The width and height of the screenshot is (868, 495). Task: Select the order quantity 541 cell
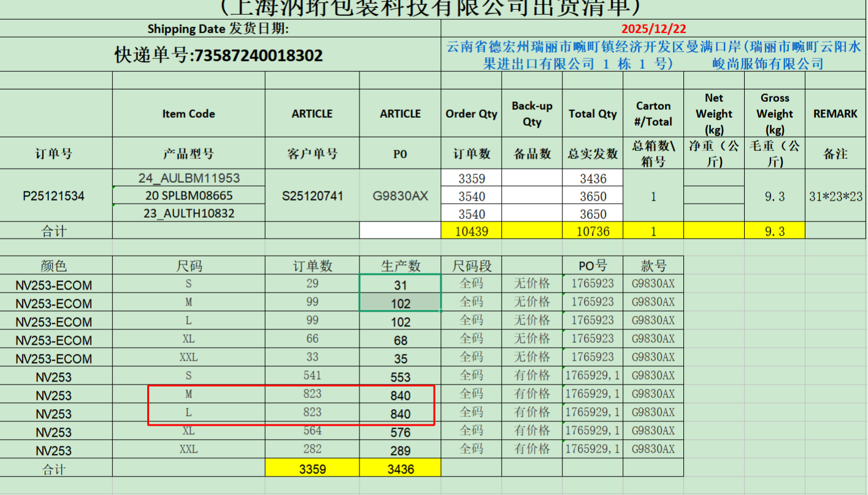coord(312,375)
